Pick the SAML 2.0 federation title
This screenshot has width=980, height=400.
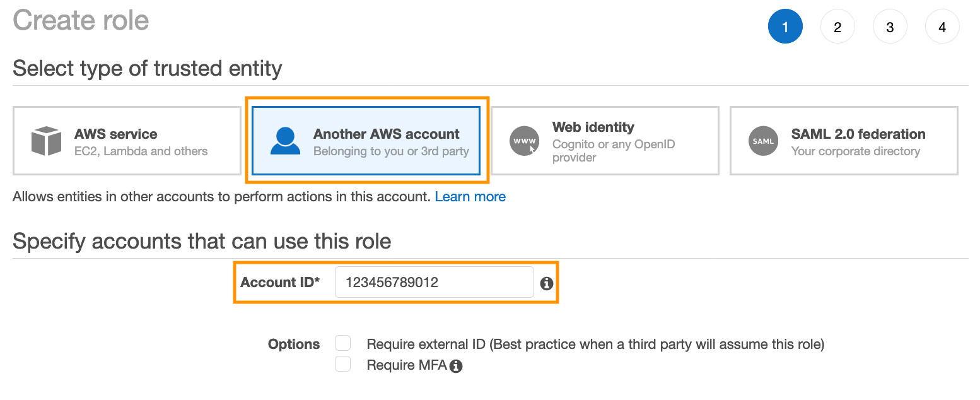(x=858, y=134)
